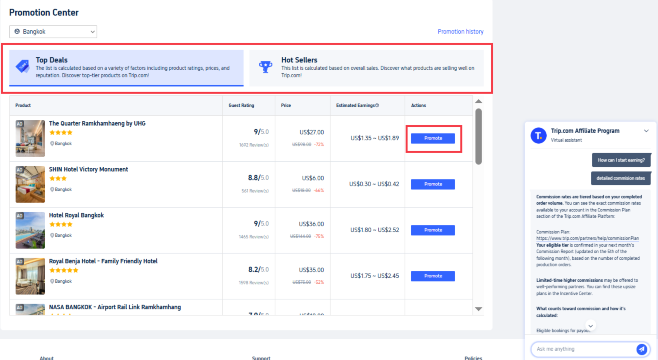
Task: Click the 'detailed commission rates' message
Action: (621, 178)
